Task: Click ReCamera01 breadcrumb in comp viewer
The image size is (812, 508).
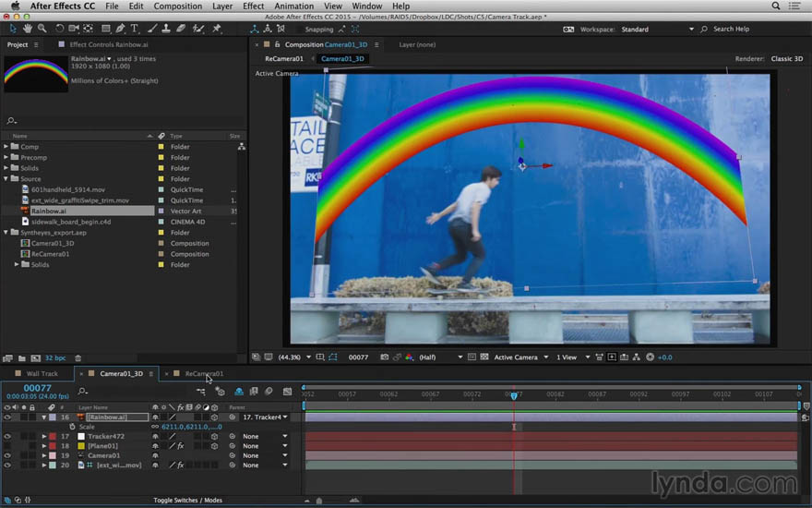Action: click(x=284, y=58)
